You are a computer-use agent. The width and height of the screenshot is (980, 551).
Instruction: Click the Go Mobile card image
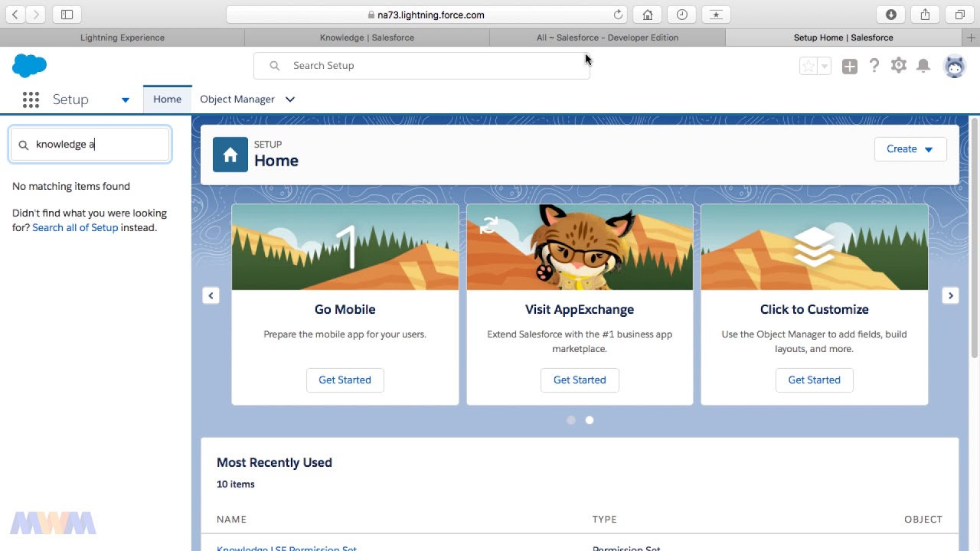pos(345,247)
